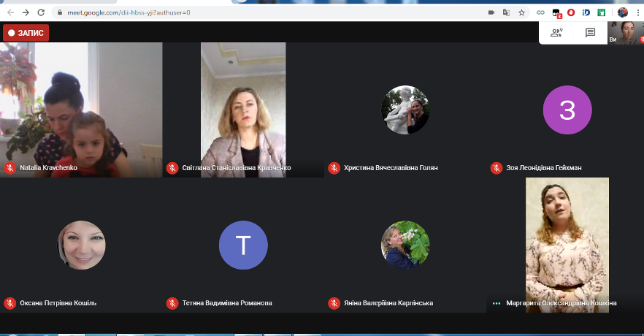Click the purple З avatar of Зоя Гейхман

coord(567,110)
